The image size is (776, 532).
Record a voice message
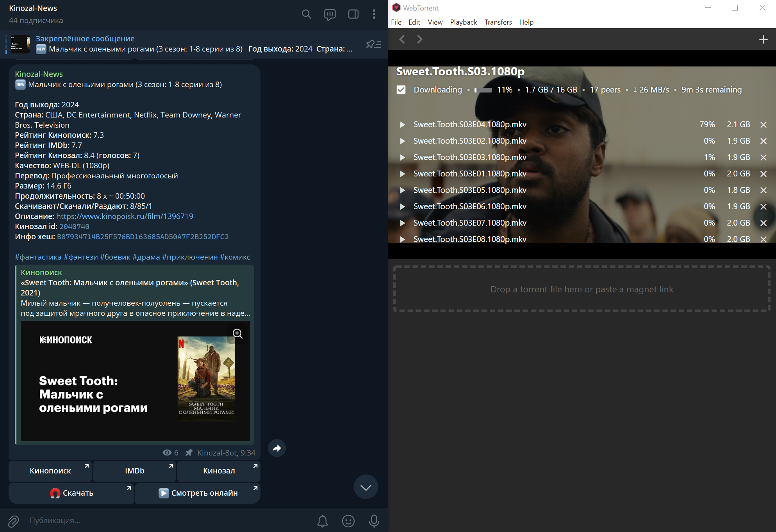(x=374, y=521)
